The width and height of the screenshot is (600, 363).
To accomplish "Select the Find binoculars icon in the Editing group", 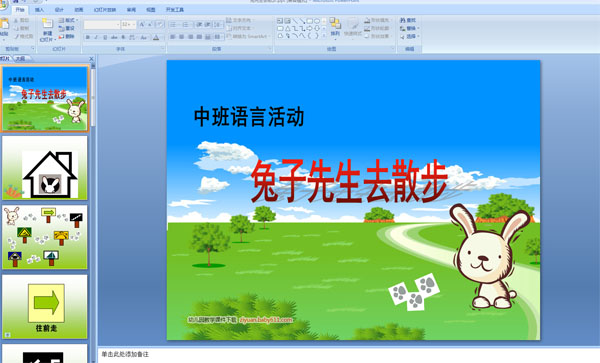I will (x=403, y=20).
